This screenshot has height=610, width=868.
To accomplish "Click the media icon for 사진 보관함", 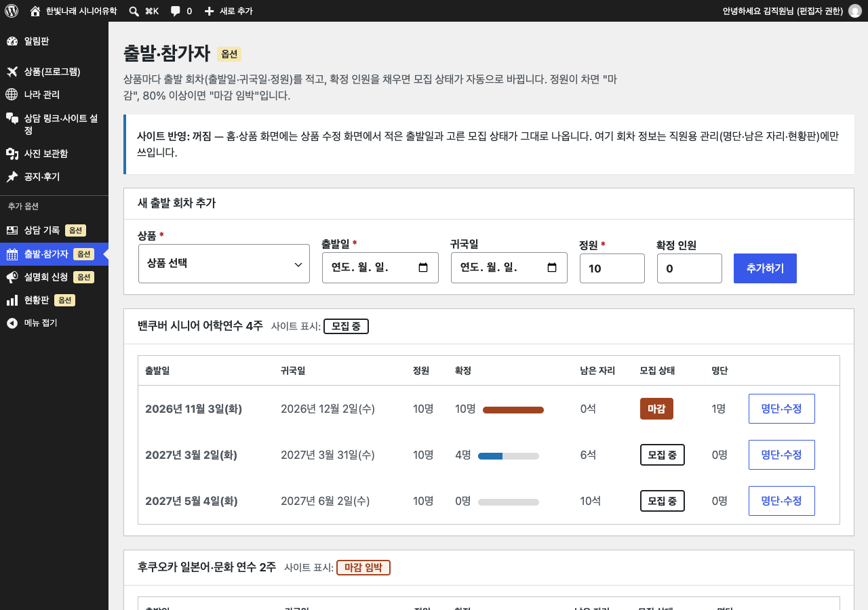I will point(12,154).
